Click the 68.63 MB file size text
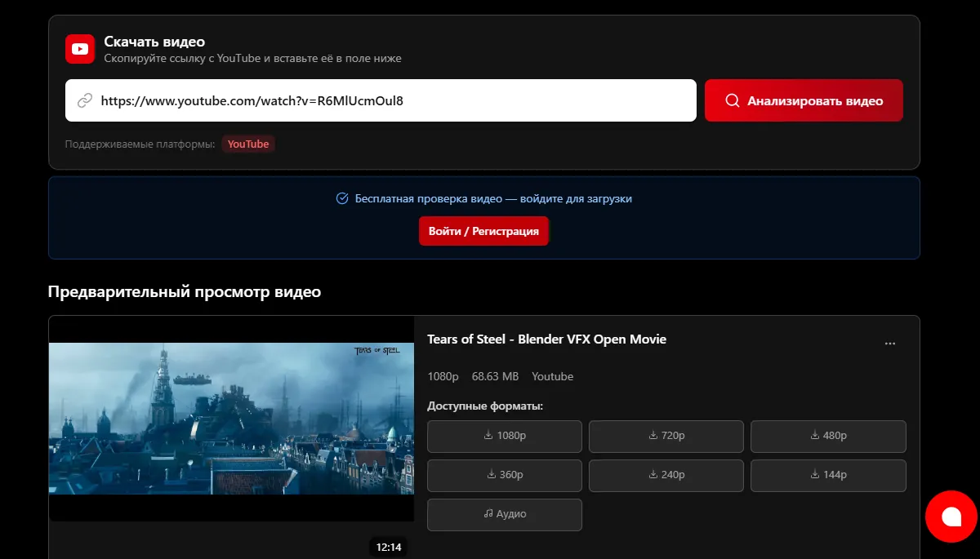Viewport: 980px width, 559px height. (x=495, y=376)
